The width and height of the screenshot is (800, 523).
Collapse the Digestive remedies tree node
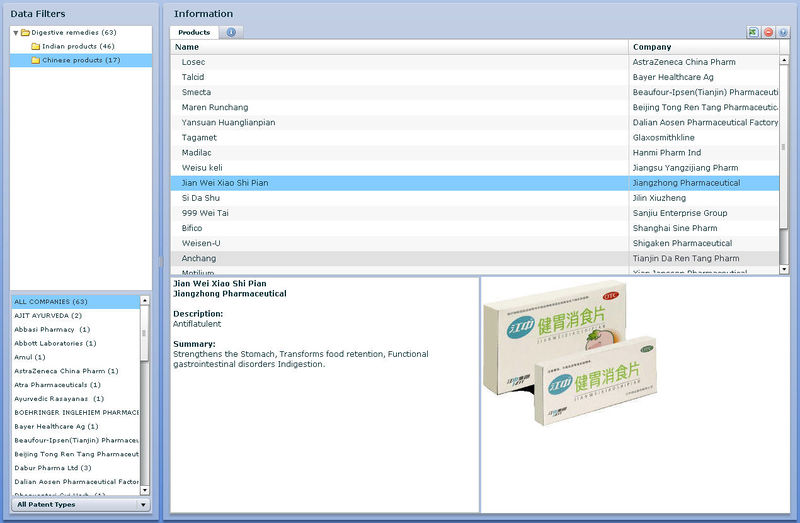[x=15, y=33]
